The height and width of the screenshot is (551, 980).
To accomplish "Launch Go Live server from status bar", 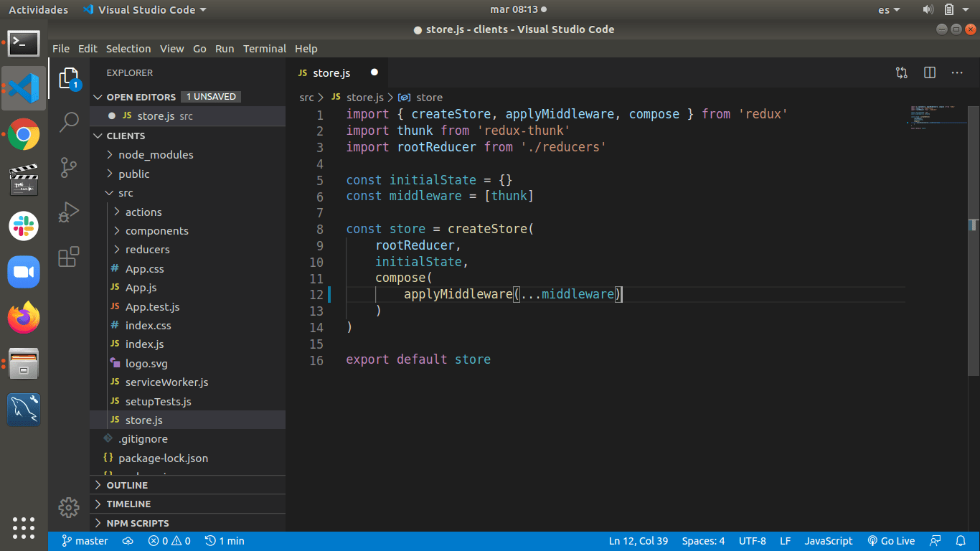I will [x=891, y=541].
